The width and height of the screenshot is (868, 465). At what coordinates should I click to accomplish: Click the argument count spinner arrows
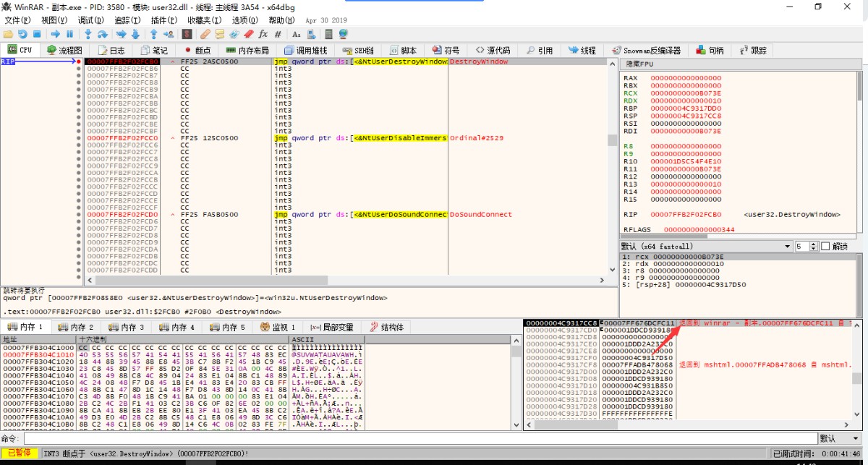pos(814,247)
